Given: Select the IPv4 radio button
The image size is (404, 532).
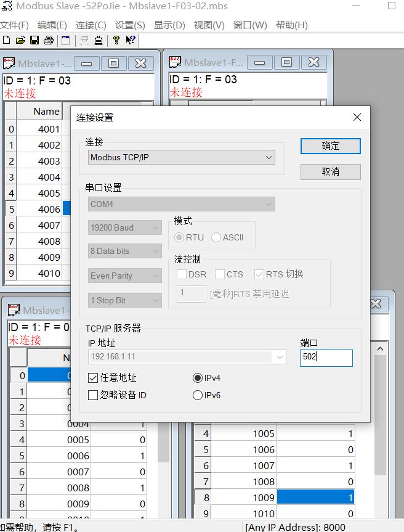Looking at the screenshot, I should pos(198,378).
